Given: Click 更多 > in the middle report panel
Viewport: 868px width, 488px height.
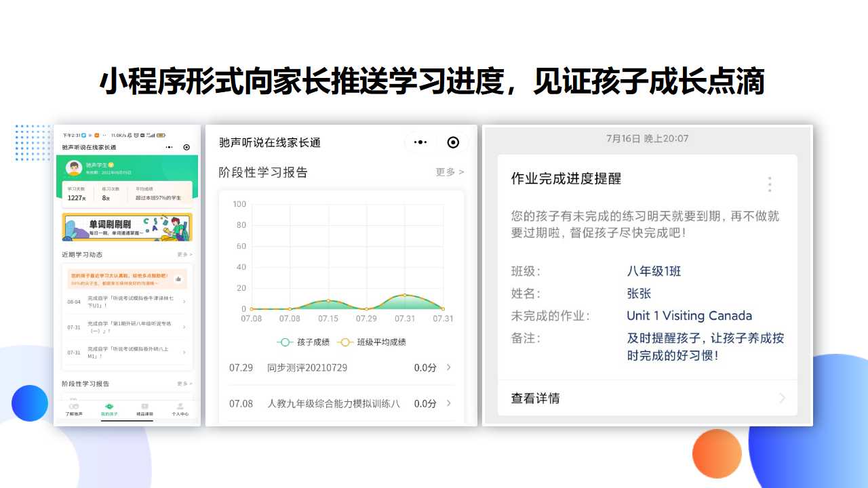Looking at the screenshot, I should 450,172.
